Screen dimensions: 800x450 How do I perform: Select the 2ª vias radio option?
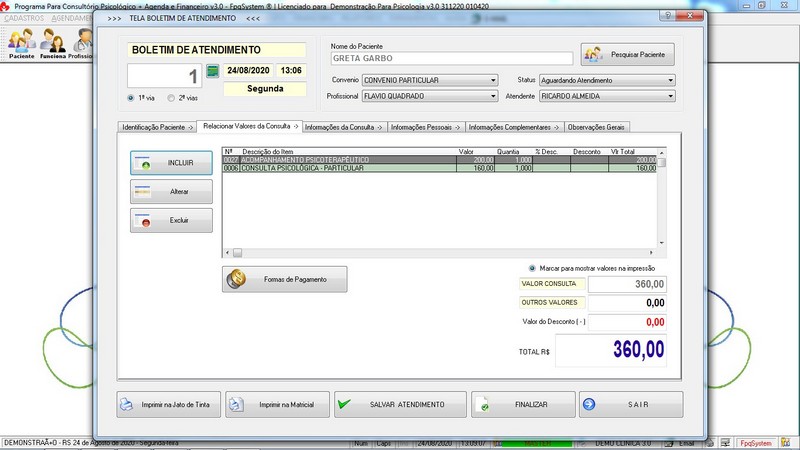tap(171, 98)
